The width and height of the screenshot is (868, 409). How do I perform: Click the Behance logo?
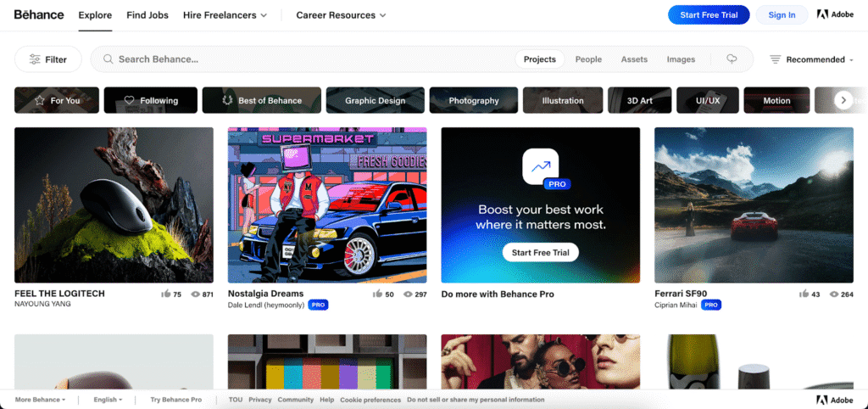[39, 14]
